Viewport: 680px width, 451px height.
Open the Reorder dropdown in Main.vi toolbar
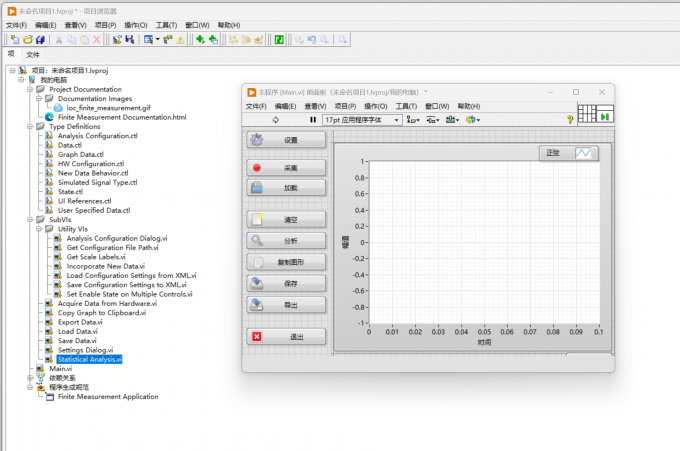coord(473,120)
